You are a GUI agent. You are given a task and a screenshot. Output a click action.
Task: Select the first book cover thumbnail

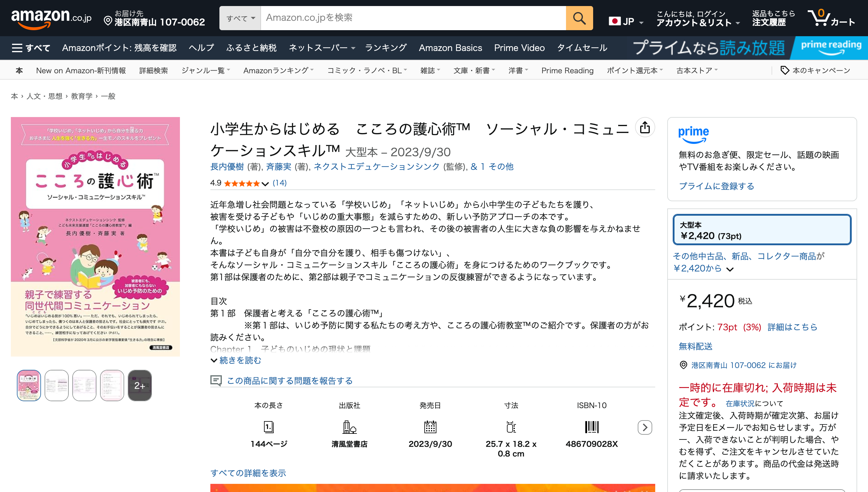pos(29,385)
